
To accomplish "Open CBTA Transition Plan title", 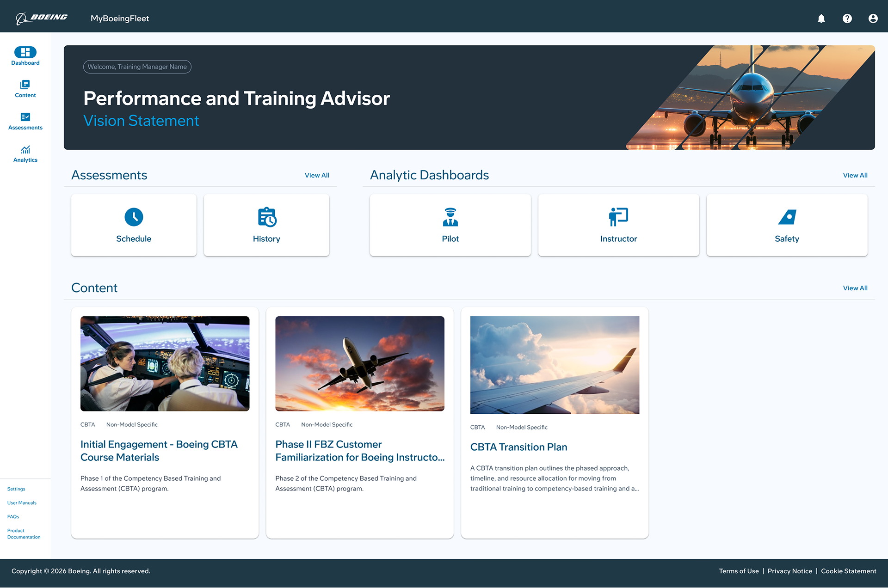I will pos(519,447).
